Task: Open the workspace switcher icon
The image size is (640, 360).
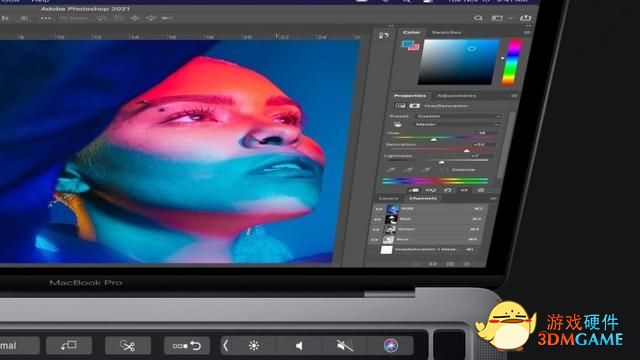Action: (497, 18)
